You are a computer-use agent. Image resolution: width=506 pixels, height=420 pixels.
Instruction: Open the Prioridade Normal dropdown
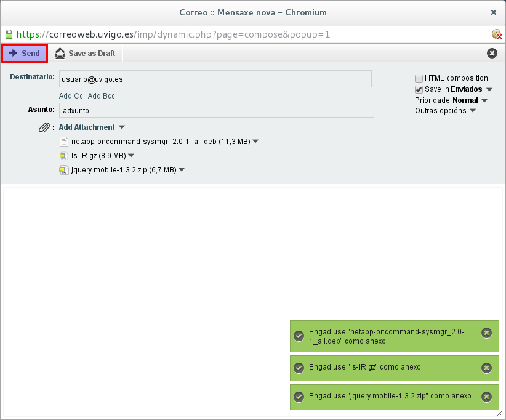[x=484, y=100]
